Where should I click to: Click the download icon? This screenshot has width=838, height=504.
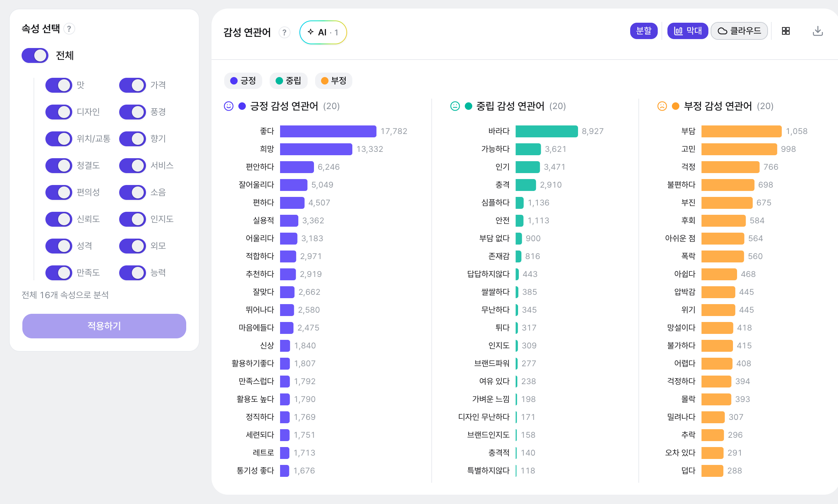pyautogui.click(x=818, y=31)
